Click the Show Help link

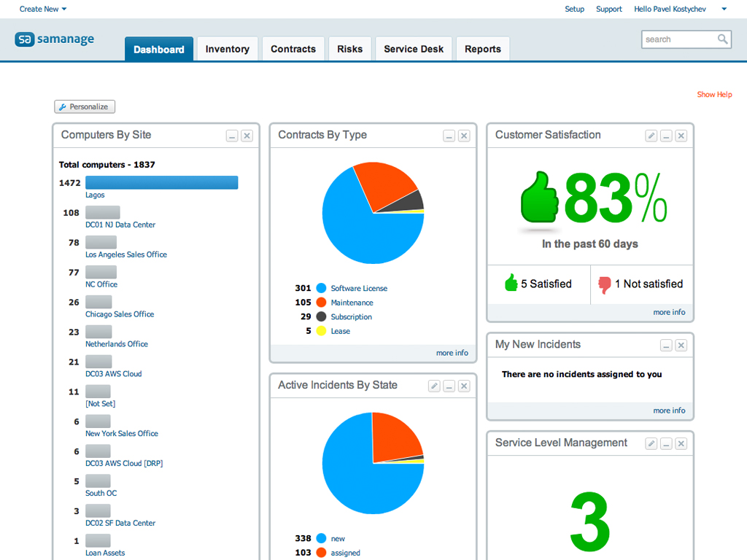point(714,94)
